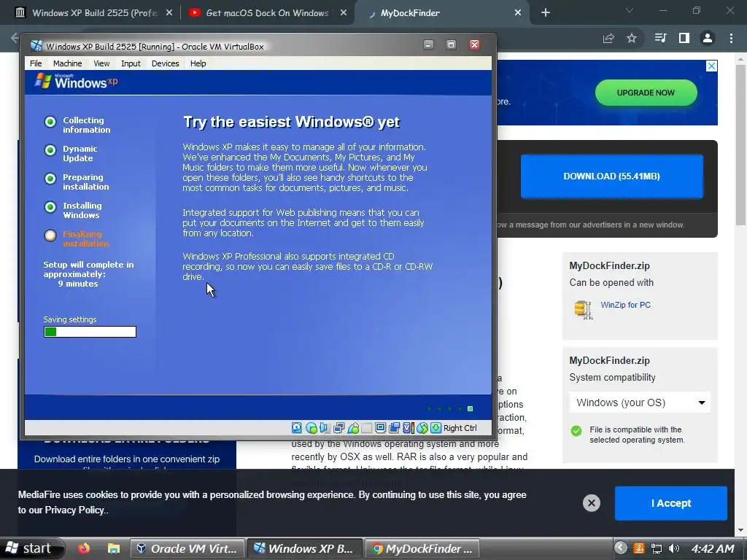This screenshot has height=560, width=747.
Task: Click the Collecting information setup step
Action: pyautogui.click(x=77, y=125)
